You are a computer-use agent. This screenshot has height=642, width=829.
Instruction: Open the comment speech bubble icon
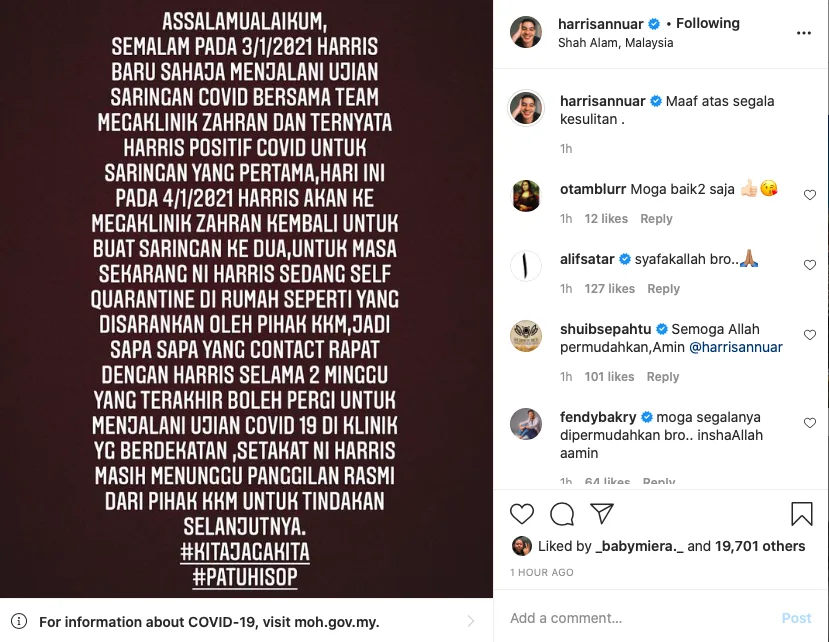click(x=562, y=513)
